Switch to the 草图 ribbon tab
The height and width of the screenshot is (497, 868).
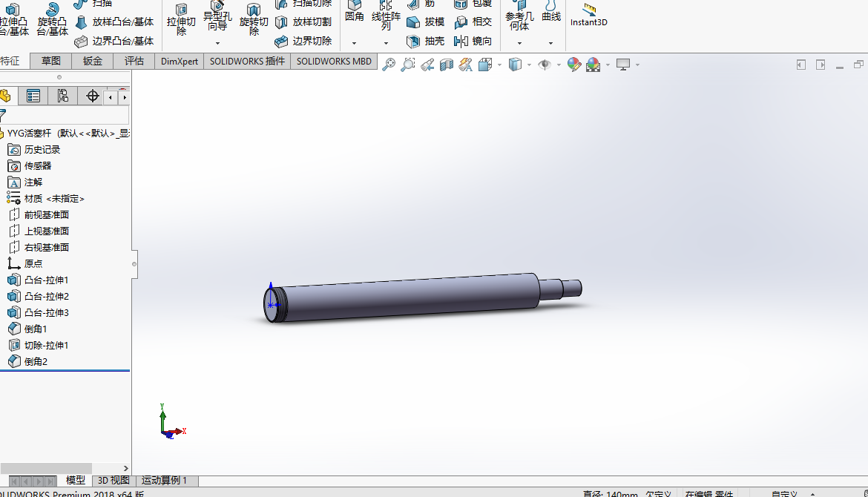50,61
